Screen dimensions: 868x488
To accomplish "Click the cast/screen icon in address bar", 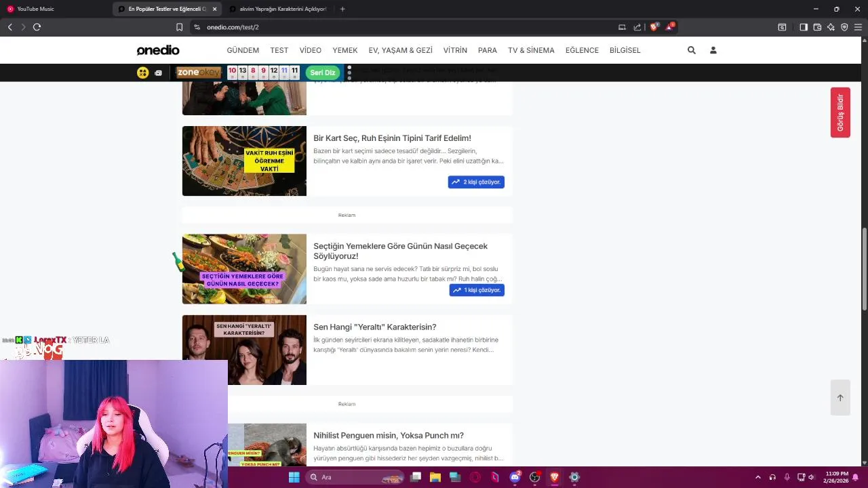I will (x=622, y=27).
